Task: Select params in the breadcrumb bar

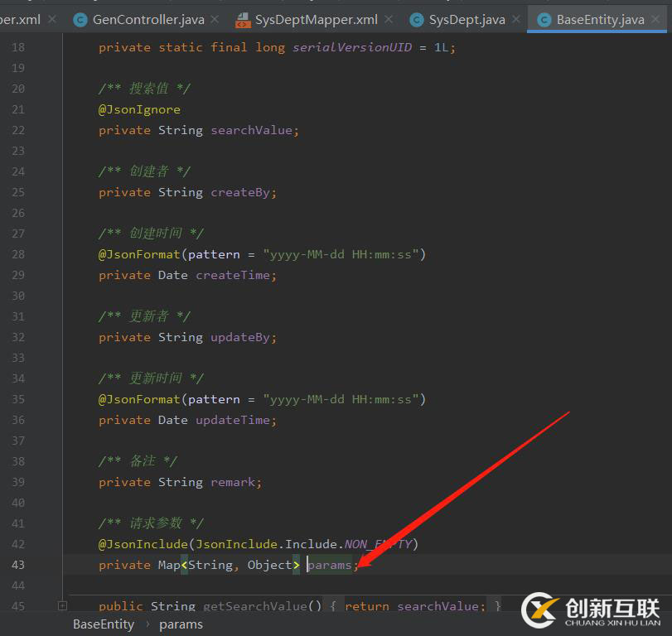Action: point(180,624)
